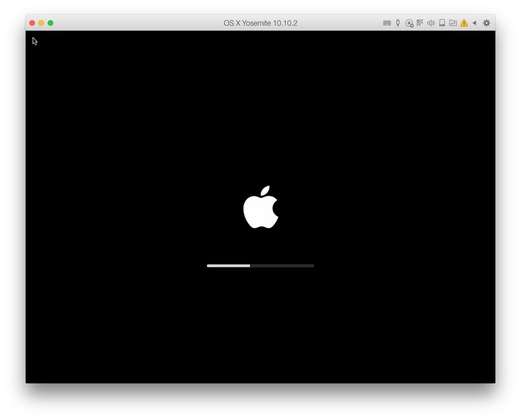
Task: Open the CD/DVD drive status icon
Action: coord(409,23)
